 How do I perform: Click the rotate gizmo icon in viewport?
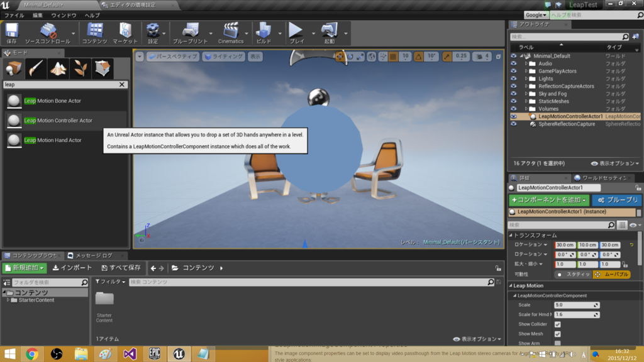pos(350,57)
